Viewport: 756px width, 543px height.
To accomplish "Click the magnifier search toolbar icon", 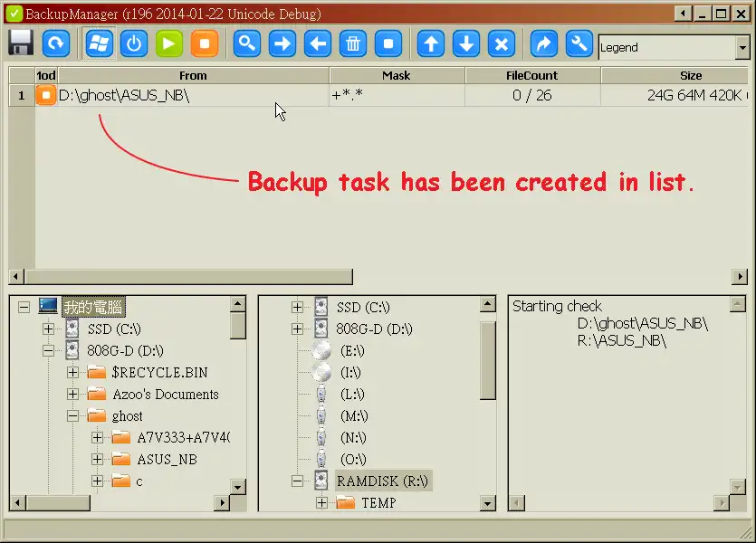I will [247, 43].
